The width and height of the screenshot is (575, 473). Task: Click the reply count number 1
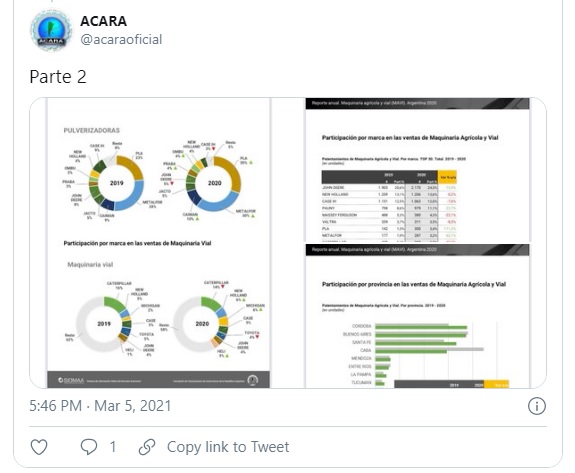113,447
